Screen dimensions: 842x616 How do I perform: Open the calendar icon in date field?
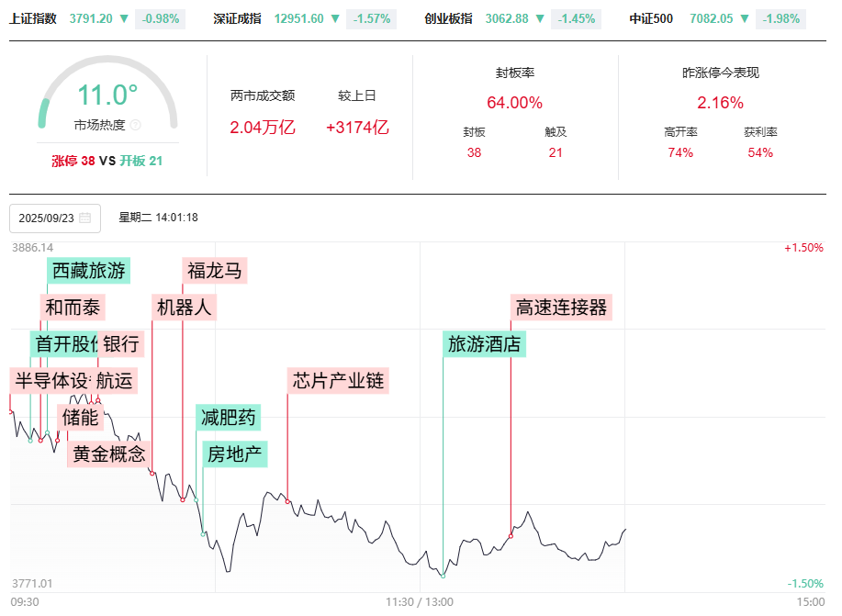click(85, 218)
